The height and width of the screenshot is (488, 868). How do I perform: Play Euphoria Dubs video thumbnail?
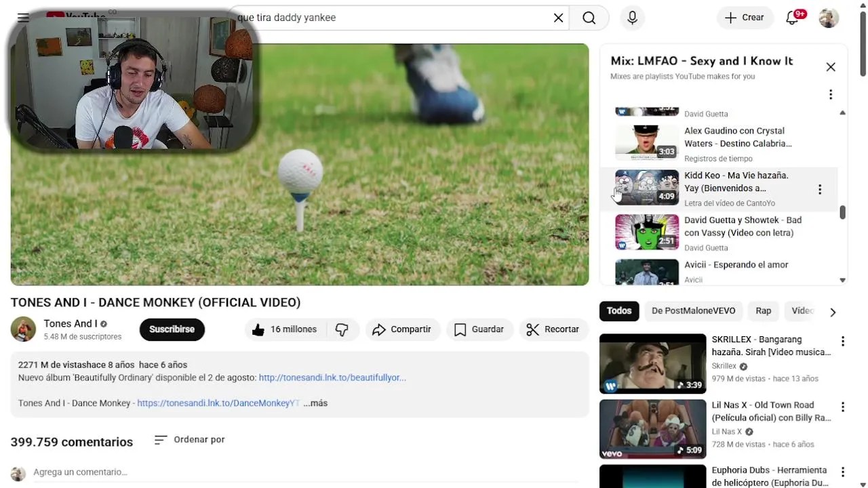(x=652, y=476)
